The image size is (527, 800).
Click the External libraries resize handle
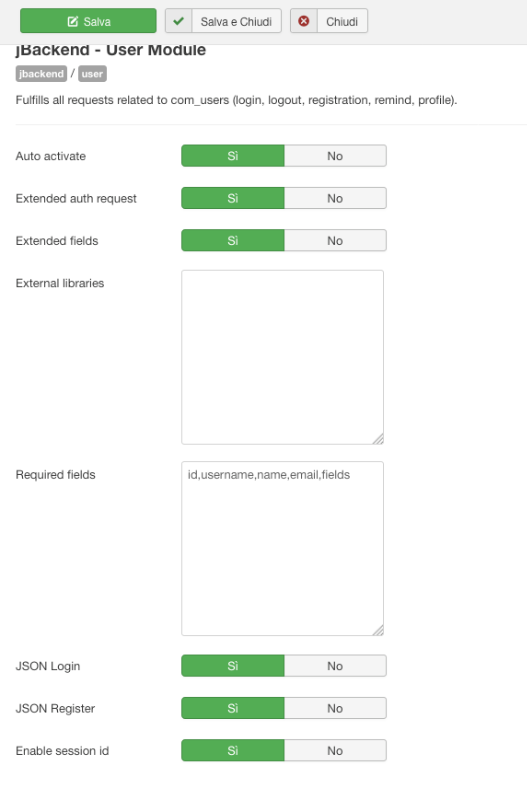(378, 439)
